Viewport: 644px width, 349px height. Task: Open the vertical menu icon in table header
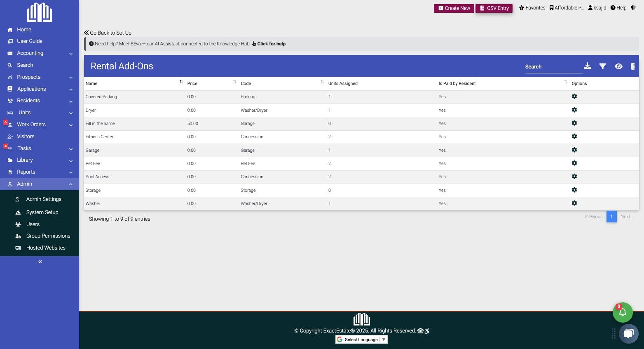pos(633,66)
